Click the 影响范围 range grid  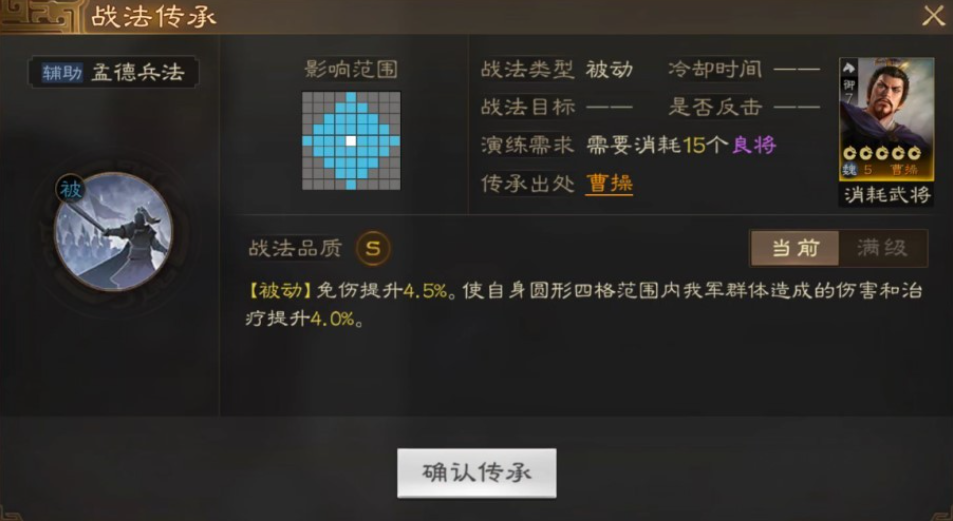[351, 141]
